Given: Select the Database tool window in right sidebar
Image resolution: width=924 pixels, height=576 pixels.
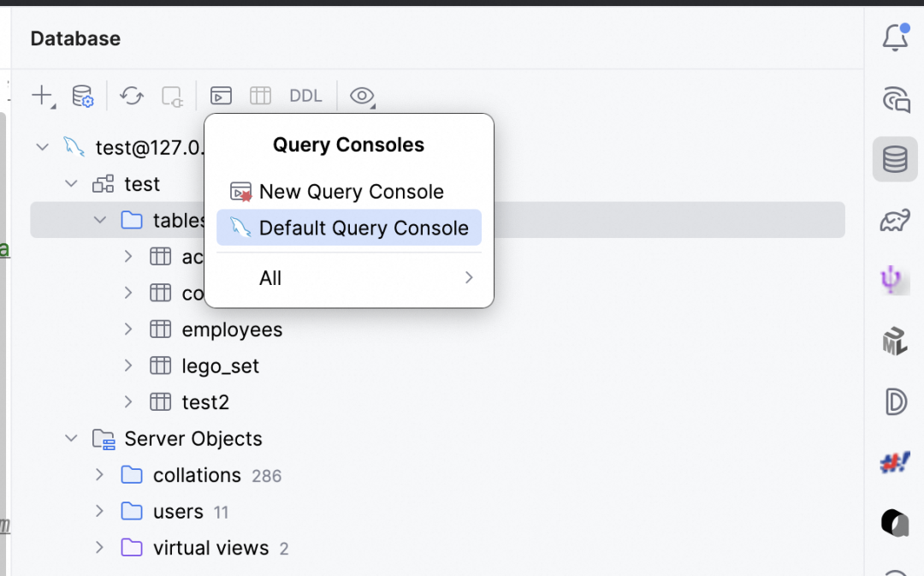Looking at the screenshot, I should coord(895,159).
